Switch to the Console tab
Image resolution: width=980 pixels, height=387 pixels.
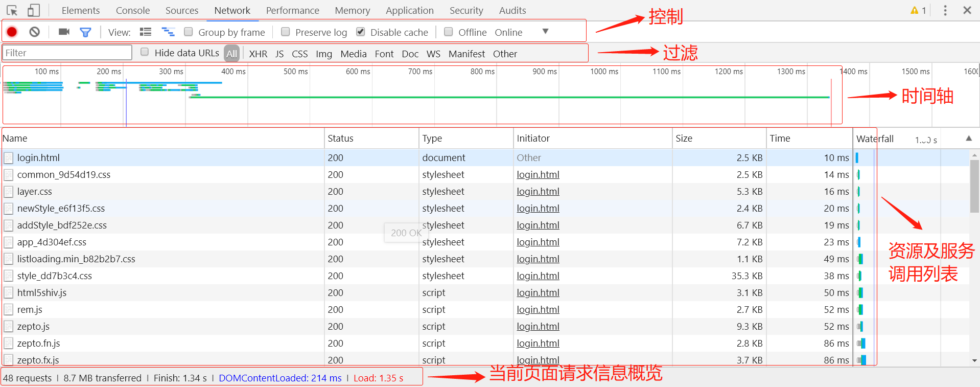pyautogui.click(x=133, y=10)
